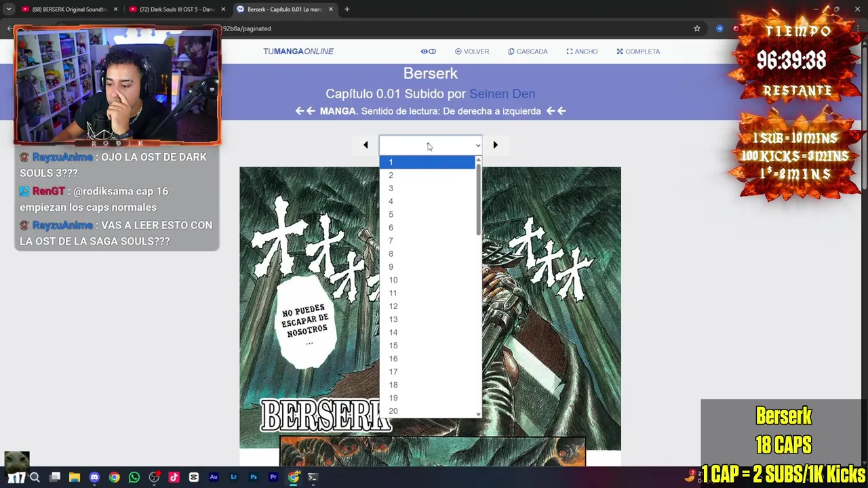Pick page 13 option
The image size is (868, 488).
[x=427, y=319]
